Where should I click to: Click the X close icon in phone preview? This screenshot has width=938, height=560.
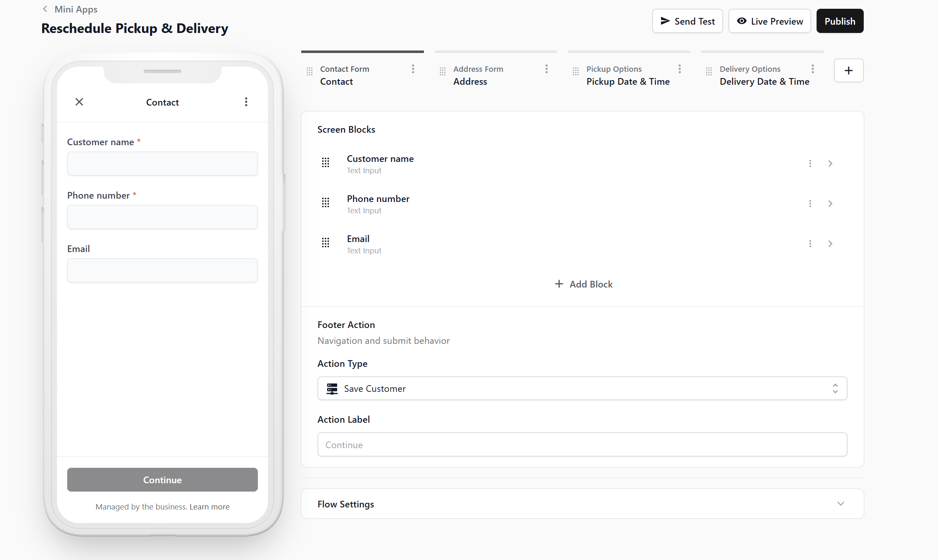click(79, 102)
